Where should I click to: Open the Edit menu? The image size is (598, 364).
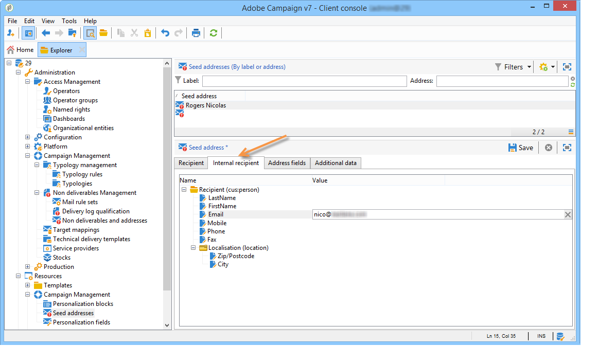click(29, 21)
